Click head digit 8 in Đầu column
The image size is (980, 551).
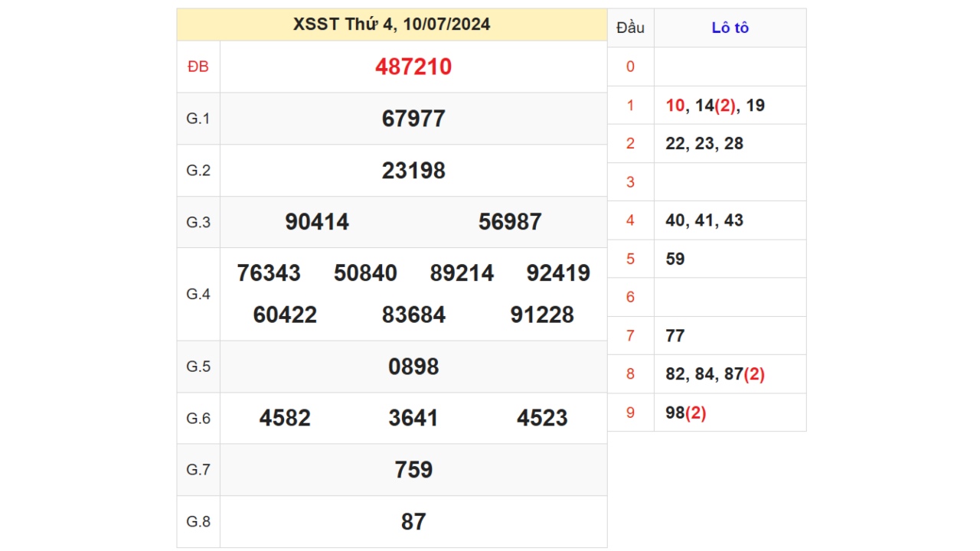click(x=630, y=374)
